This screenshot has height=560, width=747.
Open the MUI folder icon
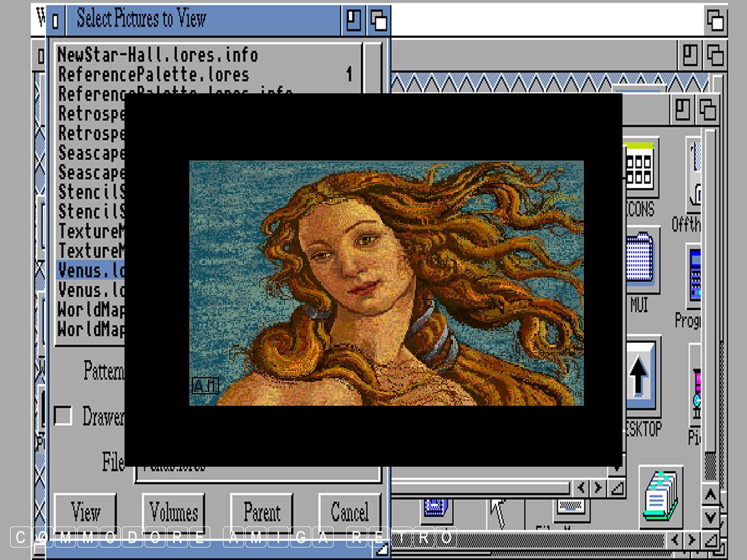(x=640, y=261)
